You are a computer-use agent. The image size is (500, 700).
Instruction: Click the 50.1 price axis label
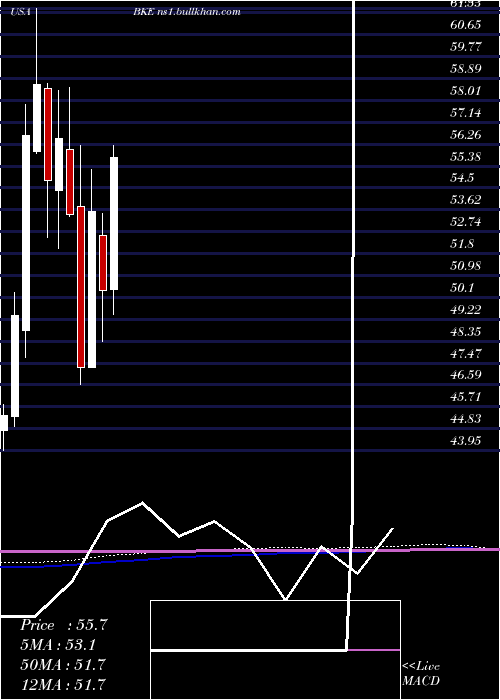coord(462,288)
